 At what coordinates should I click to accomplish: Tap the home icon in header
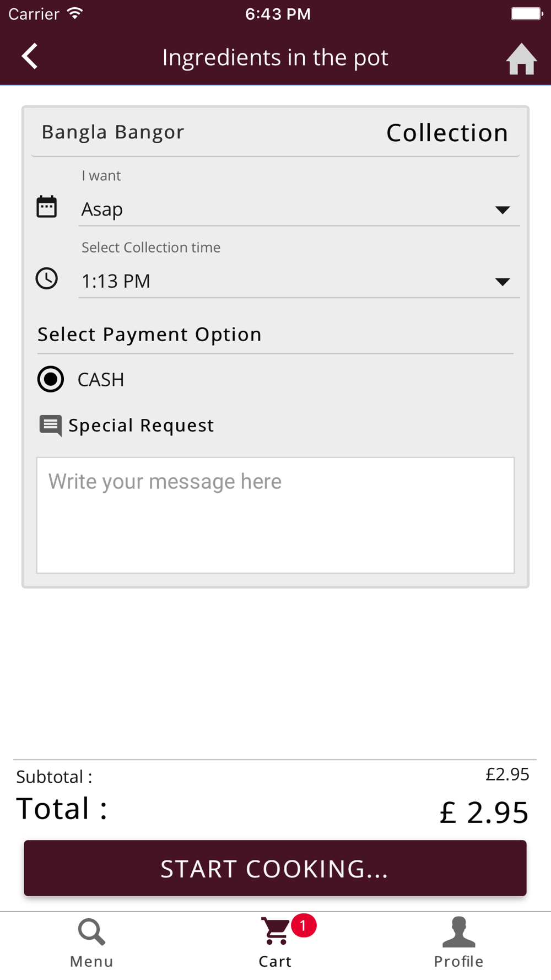click(x=521, y=58)
